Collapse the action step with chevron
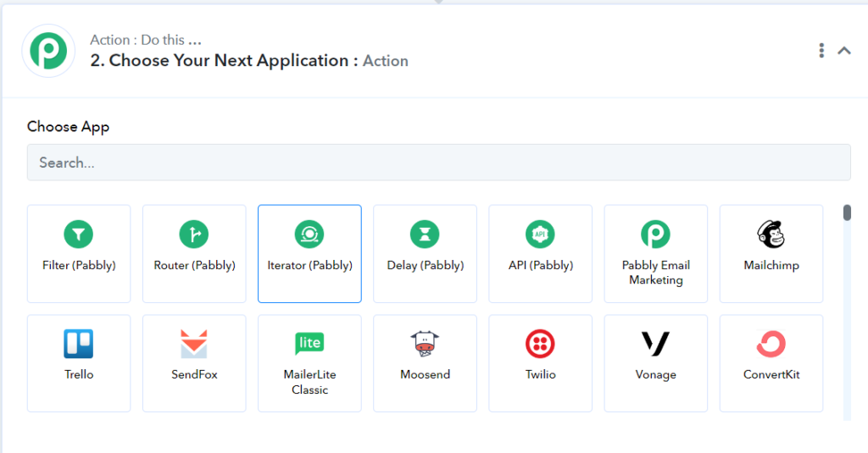The width and height of the screenshot is (868, 453). click(844, 51)
